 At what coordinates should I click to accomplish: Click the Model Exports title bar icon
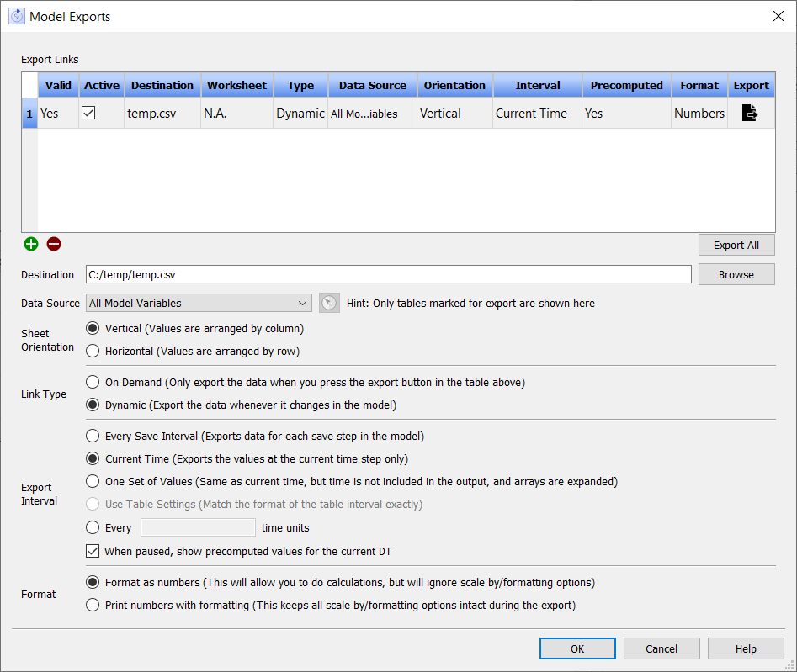coord(17,16)
